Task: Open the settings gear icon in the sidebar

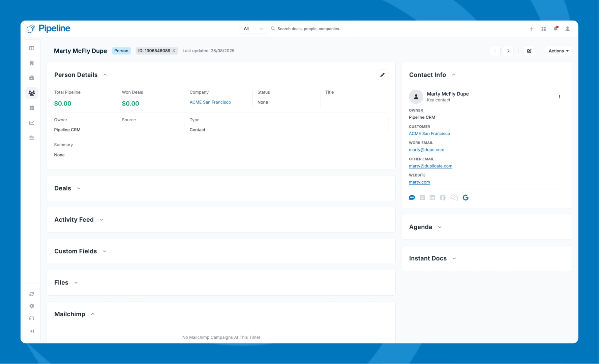Action: 32,306
